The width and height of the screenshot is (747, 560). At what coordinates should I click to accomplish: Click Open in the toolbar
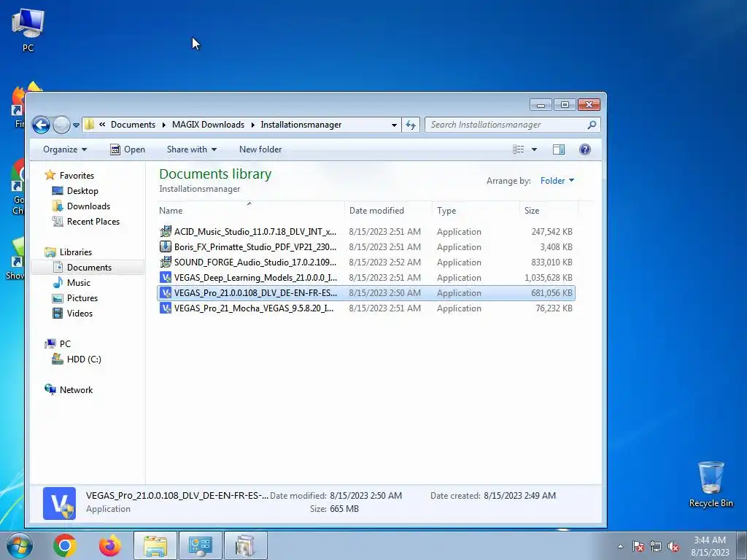[x=128, y=149]
